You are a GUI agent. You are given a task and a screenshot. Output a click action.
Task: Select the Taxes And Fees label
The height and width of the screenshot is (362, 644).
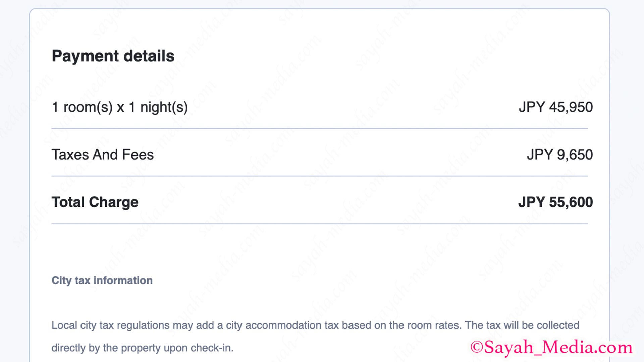click(103, 155)
